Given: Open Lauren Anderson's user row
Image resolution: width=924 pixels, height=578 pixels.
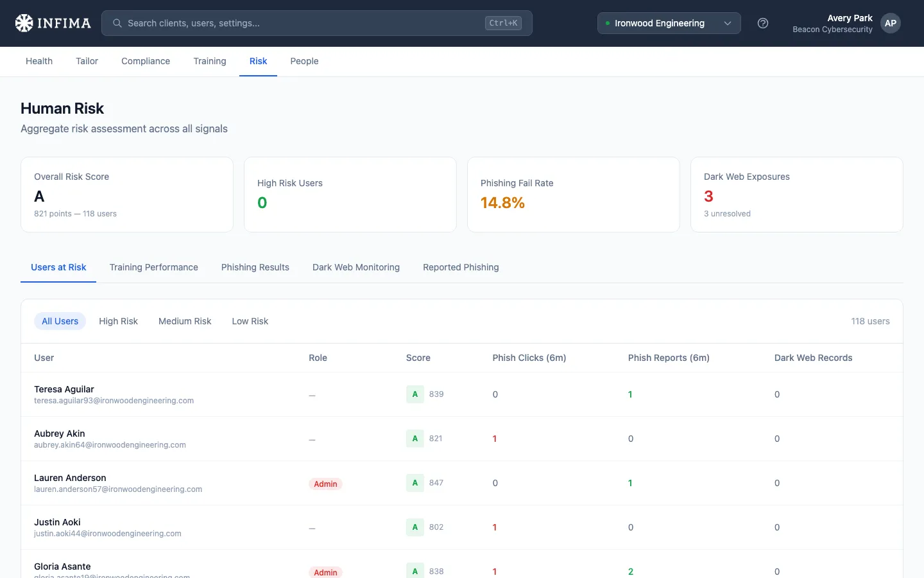Looking at the screenshot, I should click(x=462, y=483).
